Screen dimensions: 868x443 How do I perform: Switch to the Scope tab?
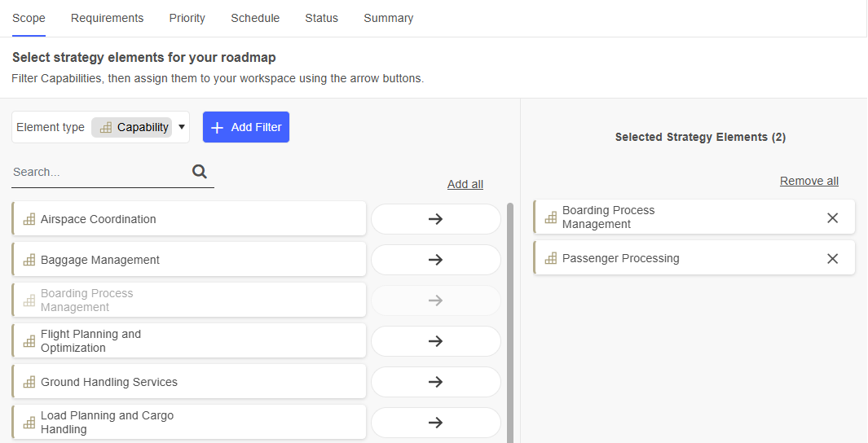[29, 18]
